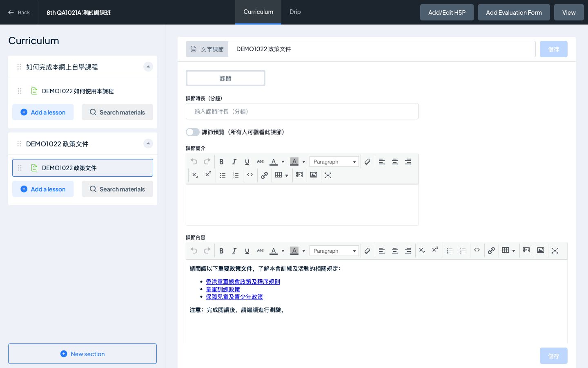
Task: Enable the 課節預覽 preview toggle
Action: pos(193,132)
